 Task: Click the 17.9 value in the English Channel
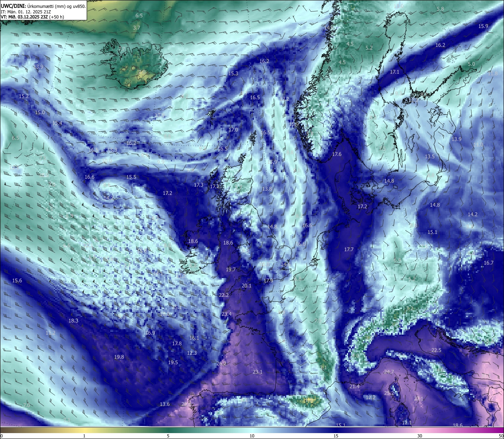click(268, 281)
